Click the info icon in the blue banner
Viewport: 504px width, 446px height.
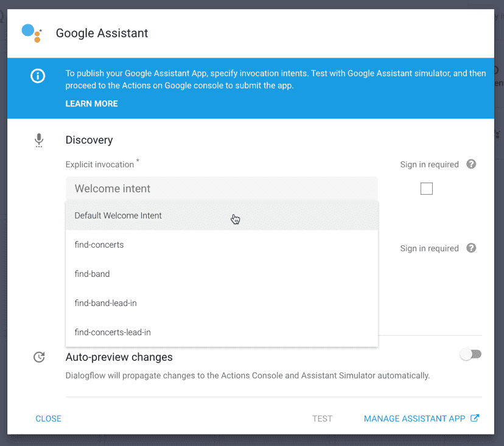37,75
